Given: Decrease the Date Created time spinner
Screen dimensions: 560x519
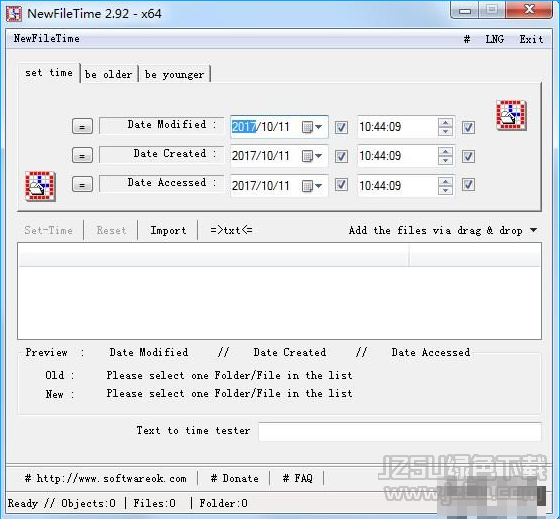Looking at the screenshot, I should coord(445,160).
